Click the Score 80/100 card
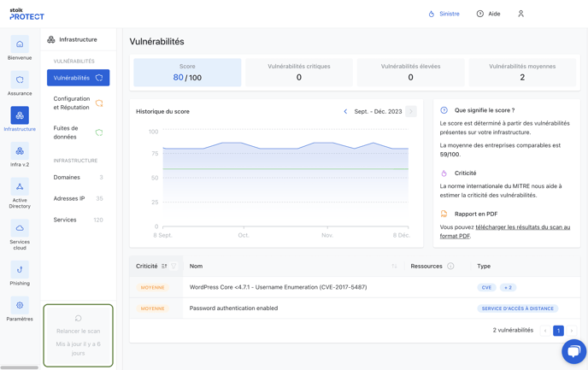Viewport: 588px width, 370px height. 187,73
